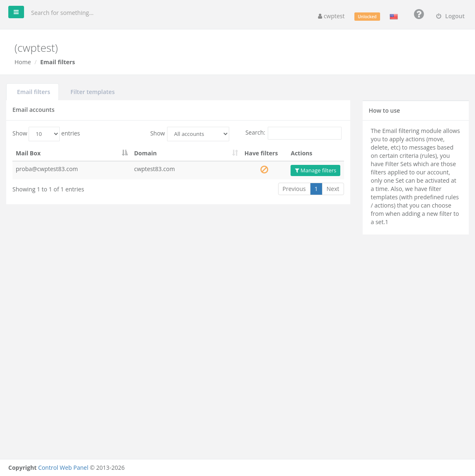The width and height of the screenshot is (475, 476).
Task: Open the help question mark icon
Action: (x=419, y=14)
